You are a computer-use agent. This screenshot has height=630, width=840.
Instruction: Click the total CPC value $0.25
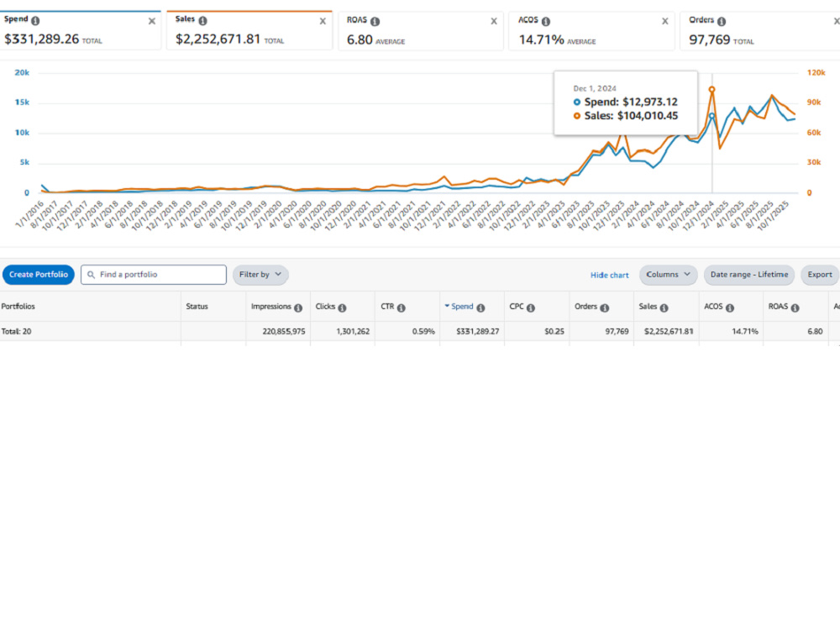[x=554, y=332]
